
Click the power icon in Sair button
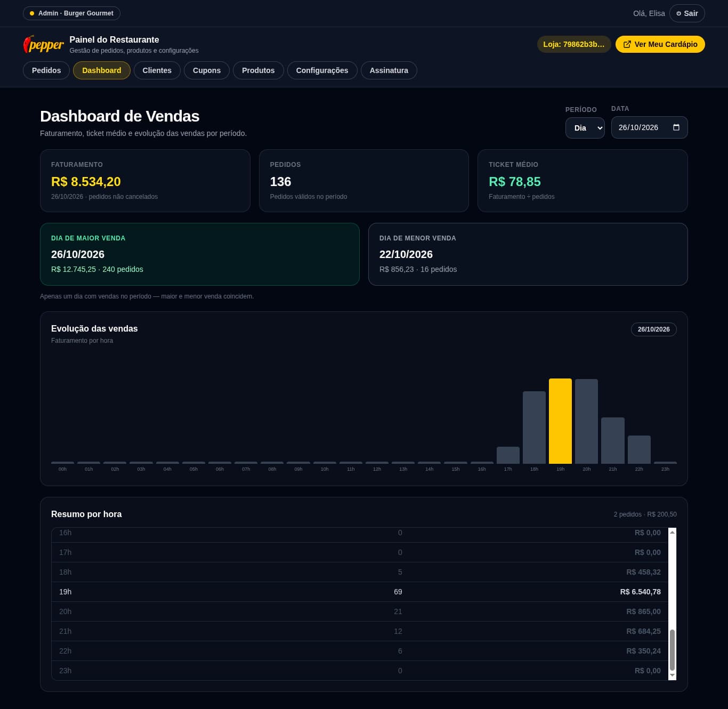(x=678, y=13)
